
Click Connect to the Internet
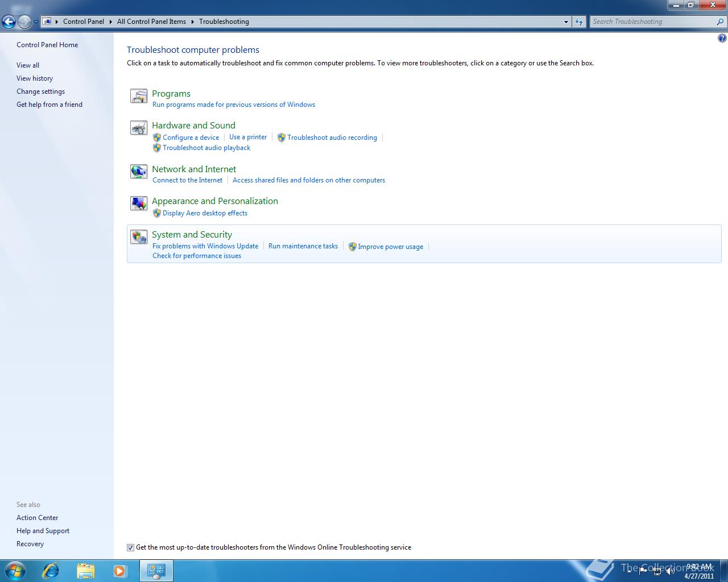tap(188, 180)
